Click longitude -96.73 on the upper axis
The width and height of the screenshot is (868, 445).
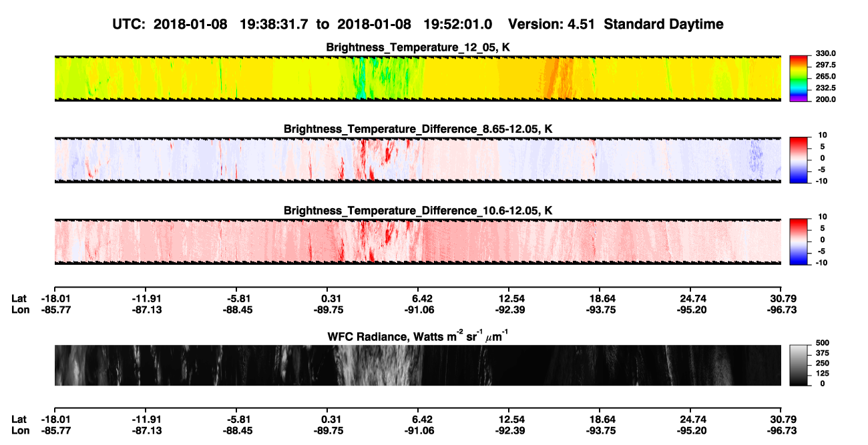(x=782, y=310)
